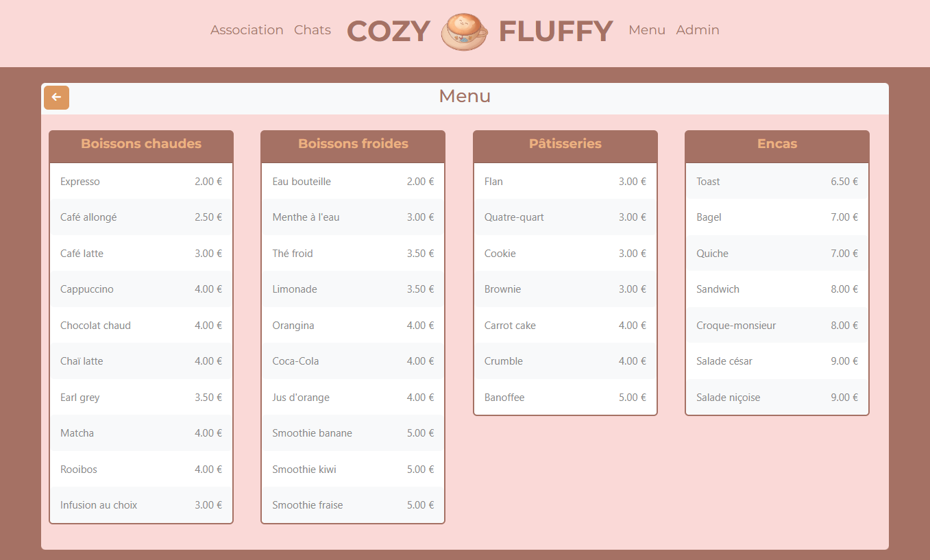Click the Expresso item
930x560 pixels.
141,182
